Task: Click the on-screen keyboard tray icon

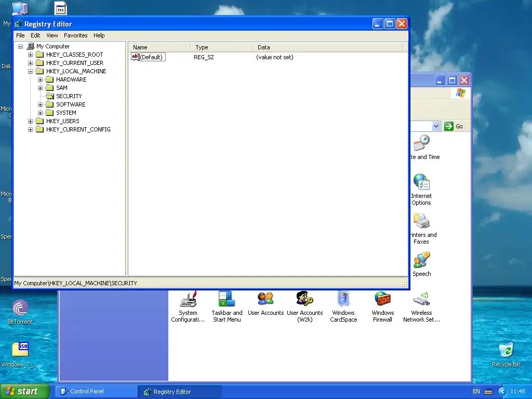Action: [x=488, y=392]
